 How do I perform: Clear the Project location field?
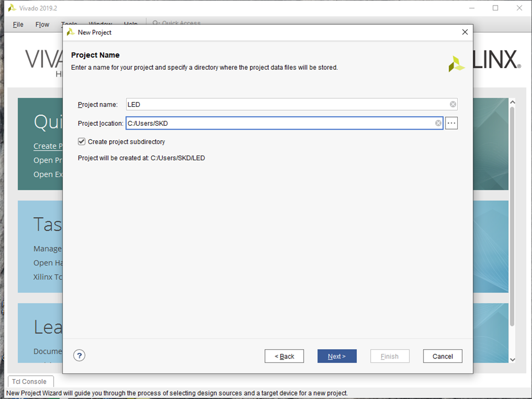438,123
